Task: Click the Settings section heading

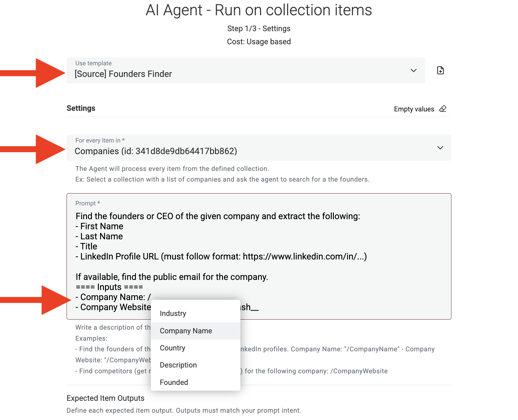Action: (81, 108)
